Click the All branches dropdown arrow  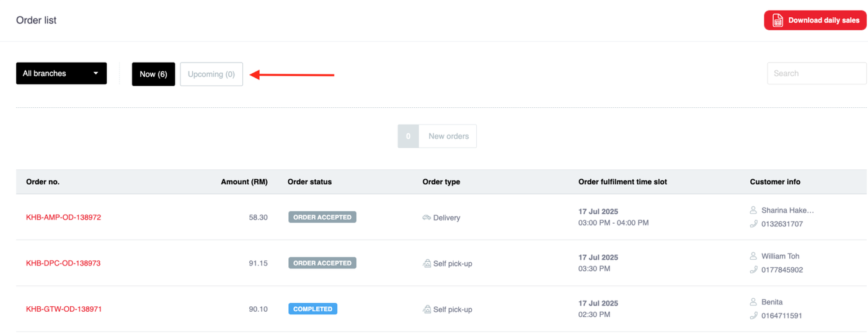click(x=95, y=73)
